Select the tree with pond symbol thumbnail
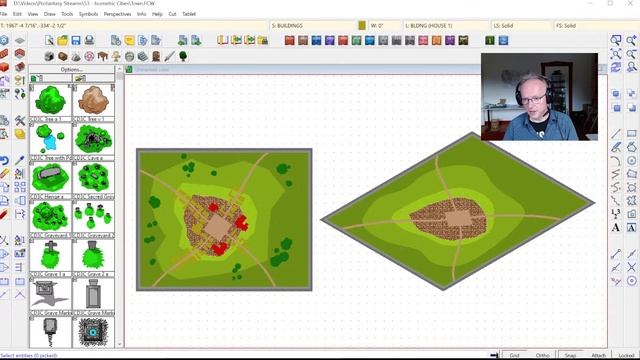This screenshot has height=360, width=640. pyautogui.click(x=50, y=139)
